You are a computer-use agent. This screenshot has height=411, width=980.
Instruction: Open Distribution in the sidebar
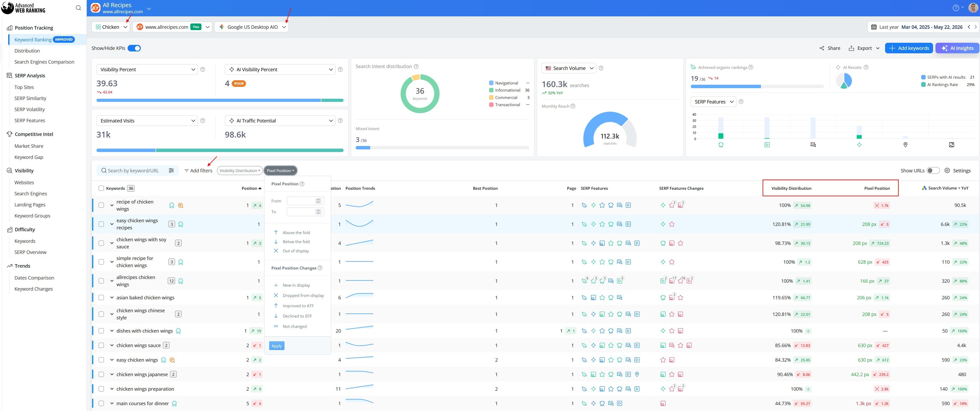coord(27,51)
